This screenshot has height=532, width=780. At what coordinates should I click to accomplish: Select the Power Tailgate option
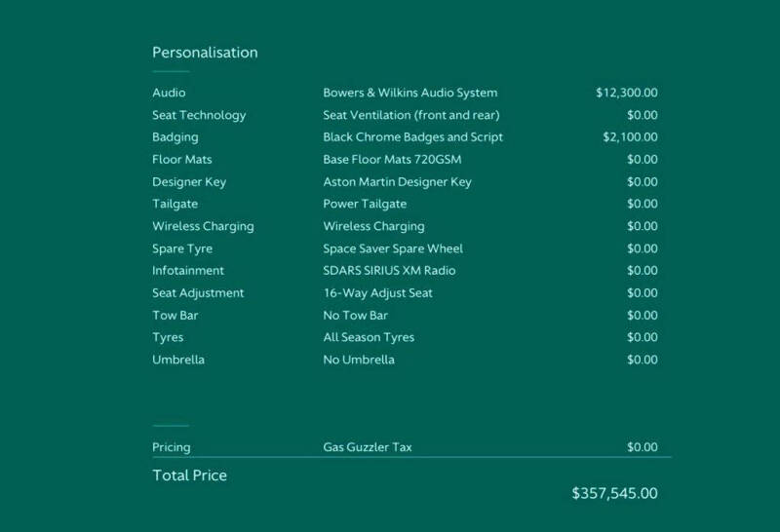(365, 204)
